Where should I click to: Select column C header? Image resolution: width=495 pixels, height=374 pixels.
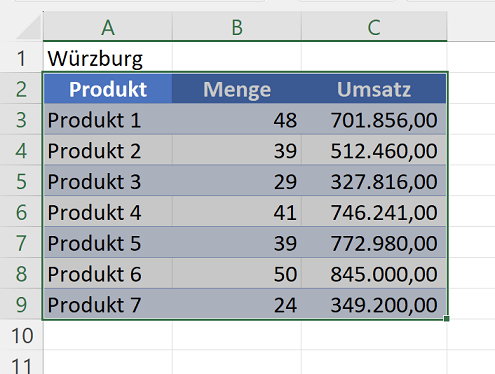click(x=374, y=26)
